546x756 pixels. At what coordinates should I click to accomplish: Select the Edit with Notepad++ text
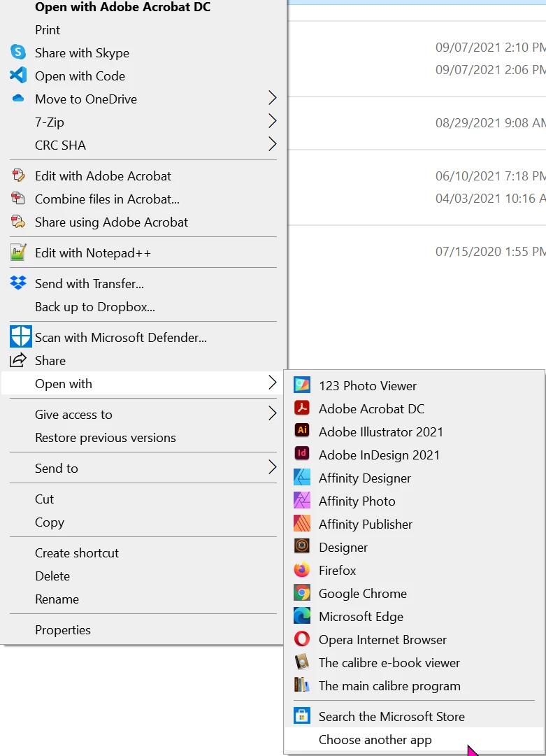click(92, 253)
